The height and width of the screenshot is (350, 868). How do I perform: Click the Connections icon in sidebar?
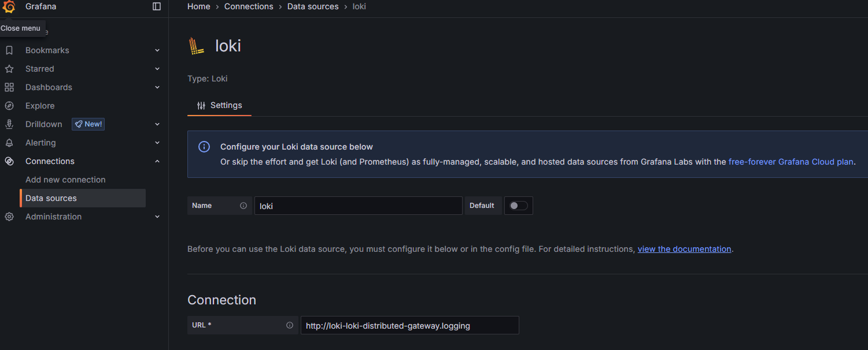tap(9, 161)
